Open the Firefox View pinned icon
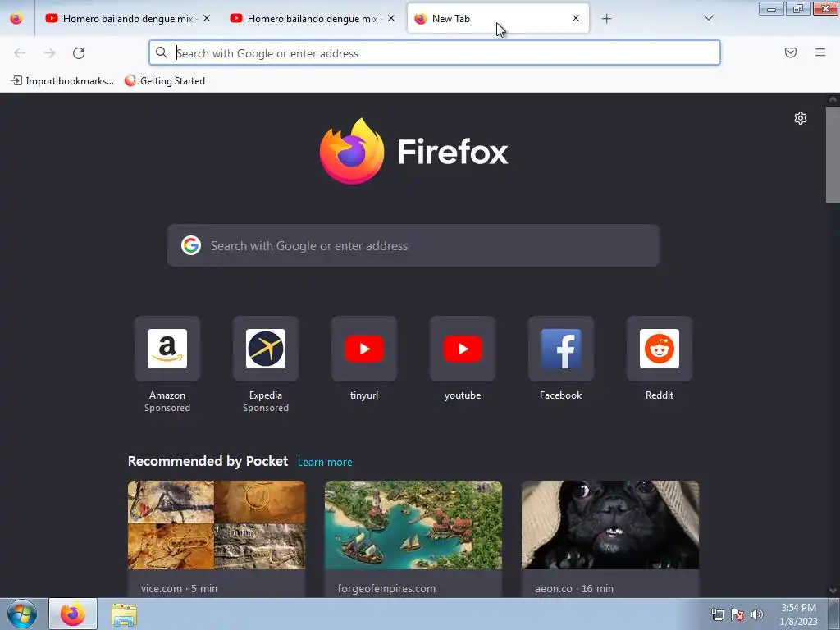The width and height of the screenshot is (840, 630). (16, 18)
